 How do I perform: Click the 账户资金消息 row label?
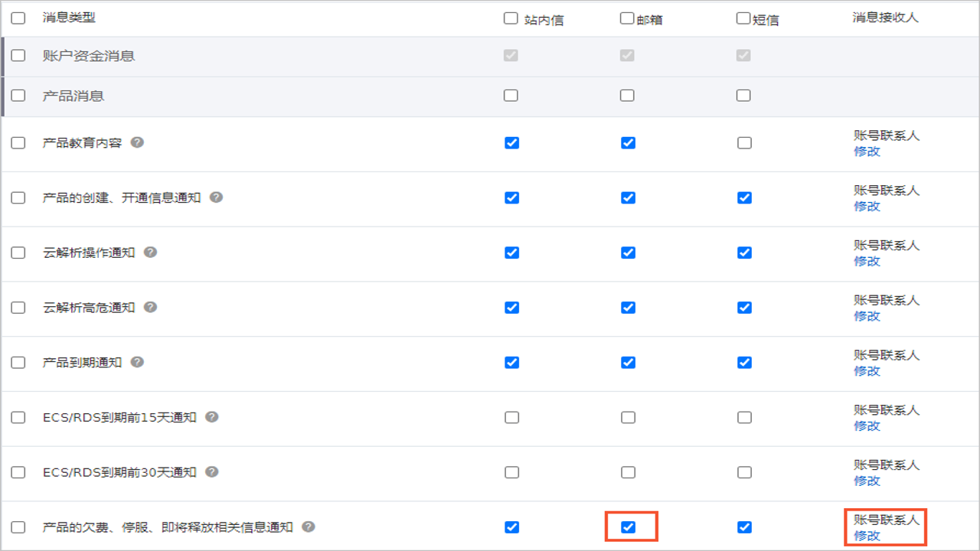[x=89, y=56]
